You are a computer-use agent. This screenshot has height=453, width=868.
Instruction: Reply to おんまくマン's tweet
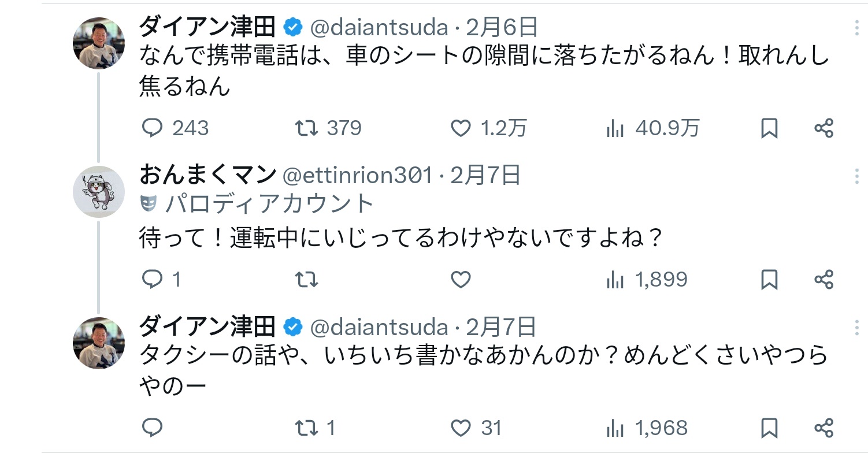click(x=153, y=280)
